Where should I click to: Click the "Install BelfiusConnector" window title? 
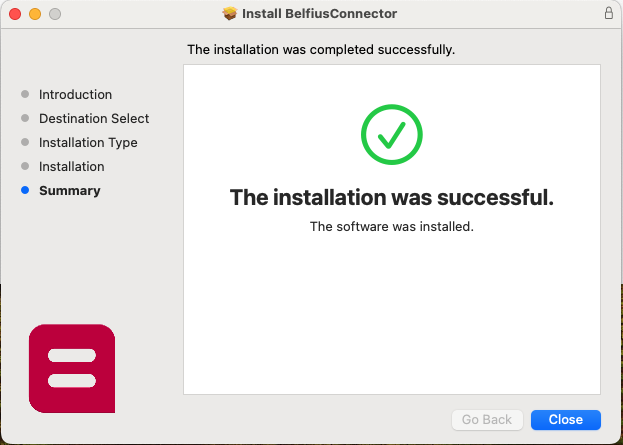point(319,14)
